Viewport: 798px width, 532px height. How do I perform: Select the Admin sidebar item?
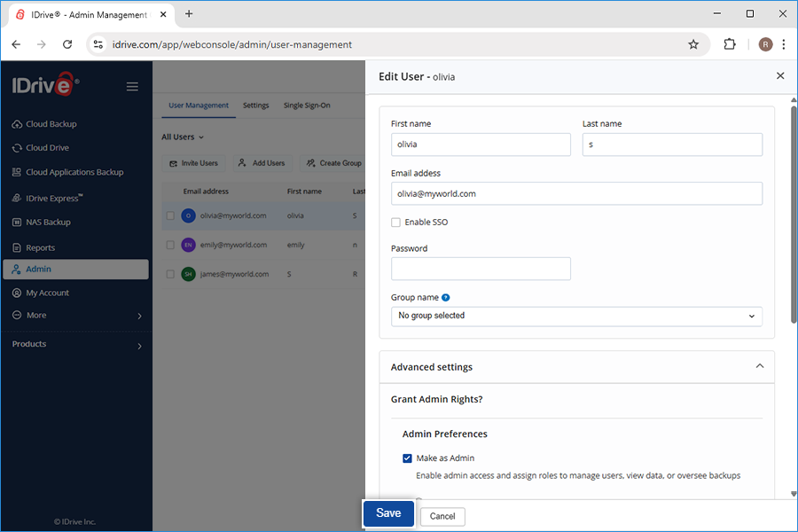(76, 270)
